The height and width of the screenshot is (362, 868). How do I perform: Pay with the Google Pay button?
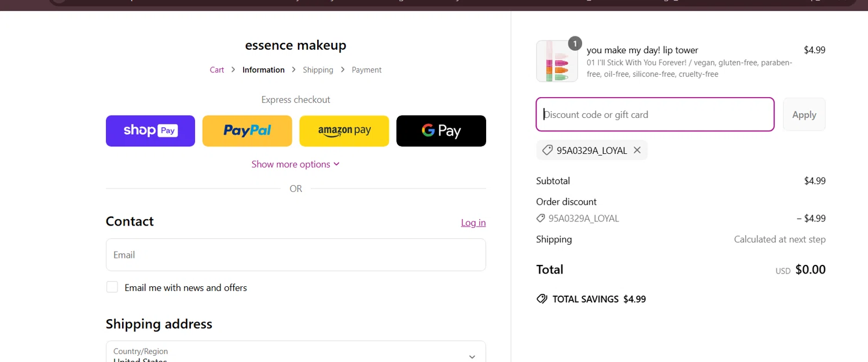click(x=441, y=131)
